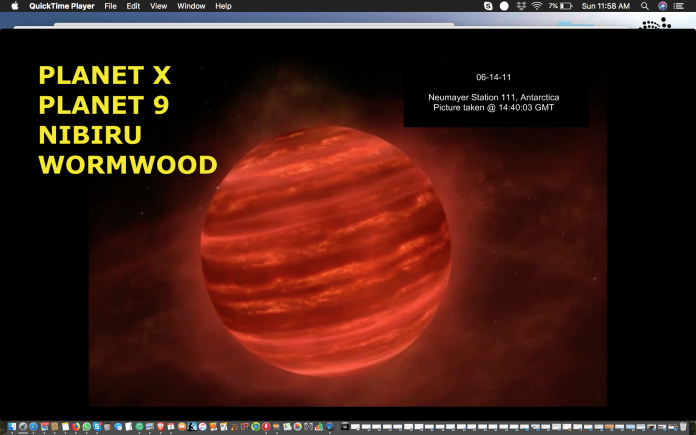The image size is (696, 435).
Task: Open the Help menu
Action: (223, 6)
